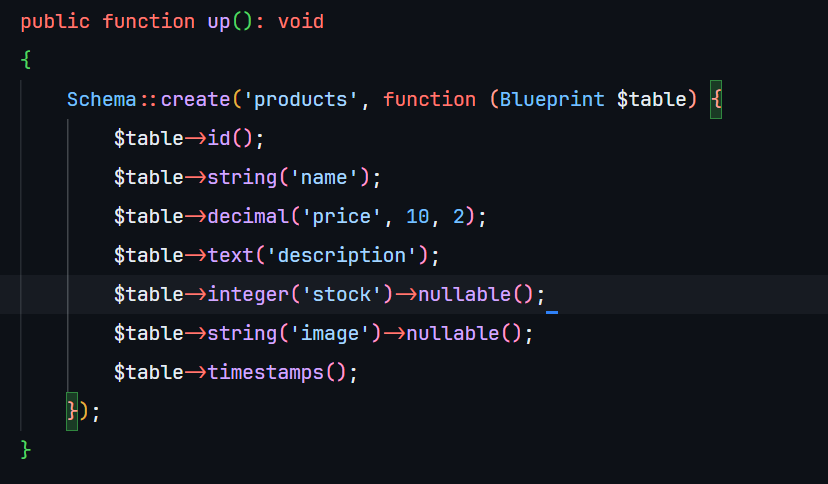The height and width of the screenshot is (484, 828).
Task: Click the 'name' string literal
Action: (324, 177)
